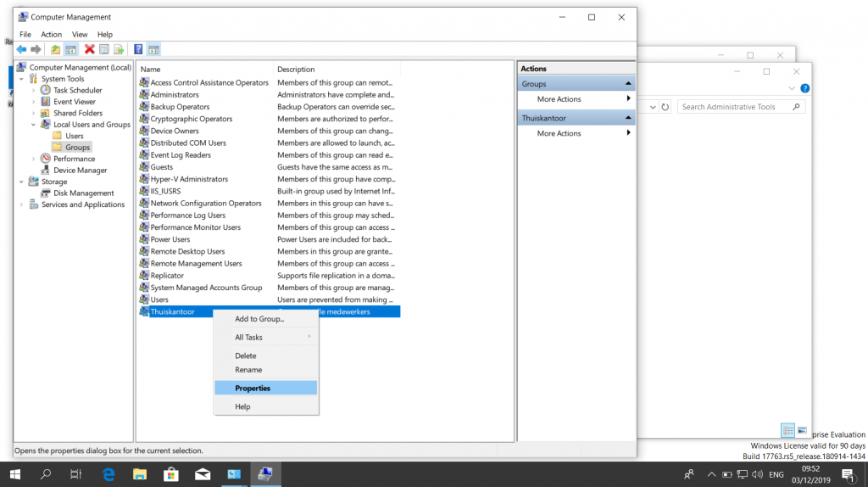Expand the Event Viewer node

coord(33,102)
